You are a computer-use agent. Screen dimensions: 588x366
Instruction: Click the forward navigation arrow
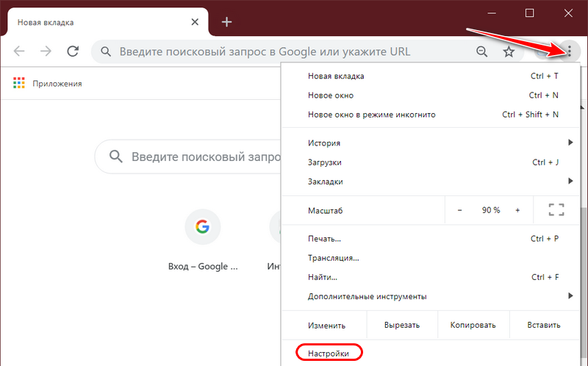click(46, 51)
